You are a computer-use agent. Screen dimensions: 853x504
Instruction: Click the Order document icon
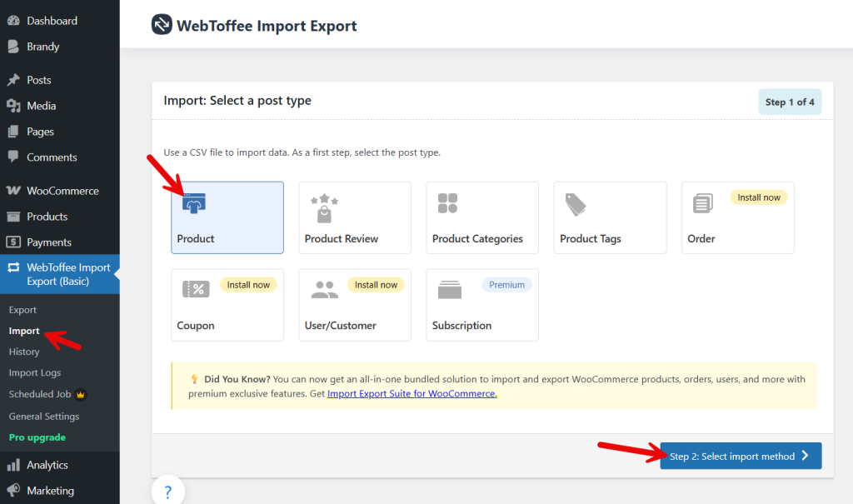(702, 204)
